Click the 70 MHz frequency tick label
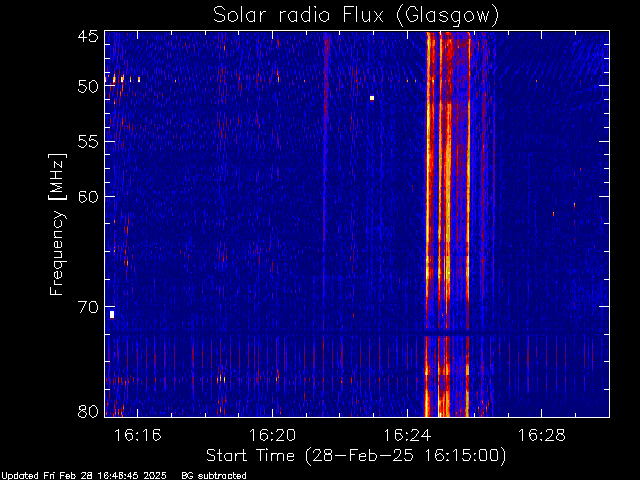Screen dimensions: 640x480 pos(88,307)
